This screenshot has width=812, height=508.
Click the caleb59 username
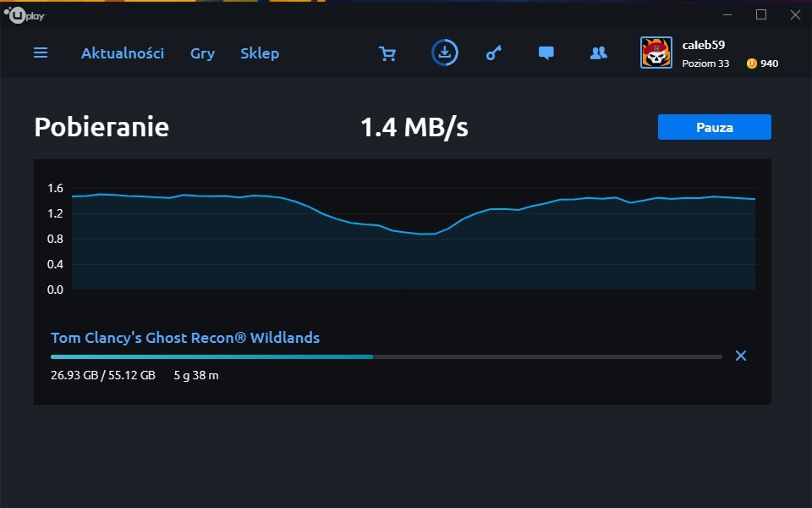tap(703, 45)
